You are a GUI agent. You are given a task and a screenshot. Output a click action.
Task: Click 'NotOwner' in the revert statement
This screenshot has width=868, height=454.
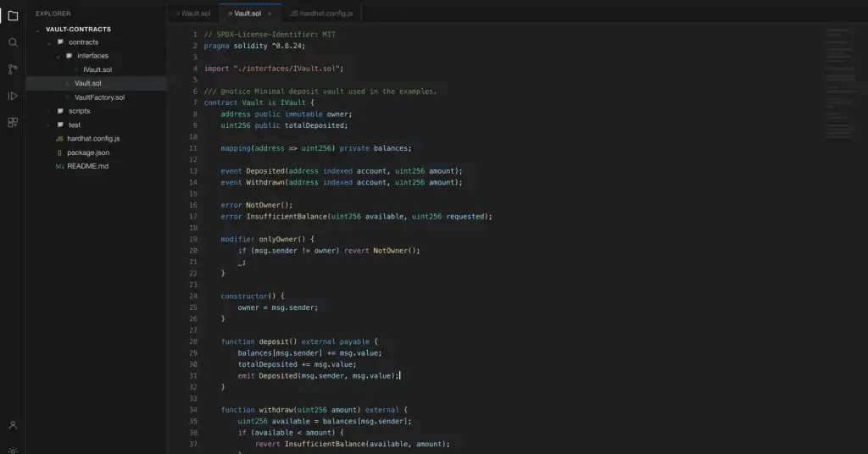coord(390,251)
